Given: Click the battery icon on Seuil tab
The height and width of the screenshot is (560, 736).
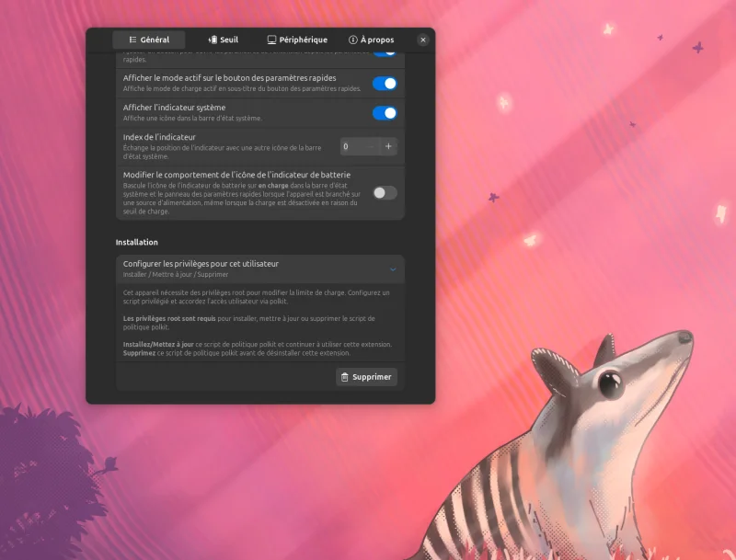Looking at the screenshot, I should point(213,40).
